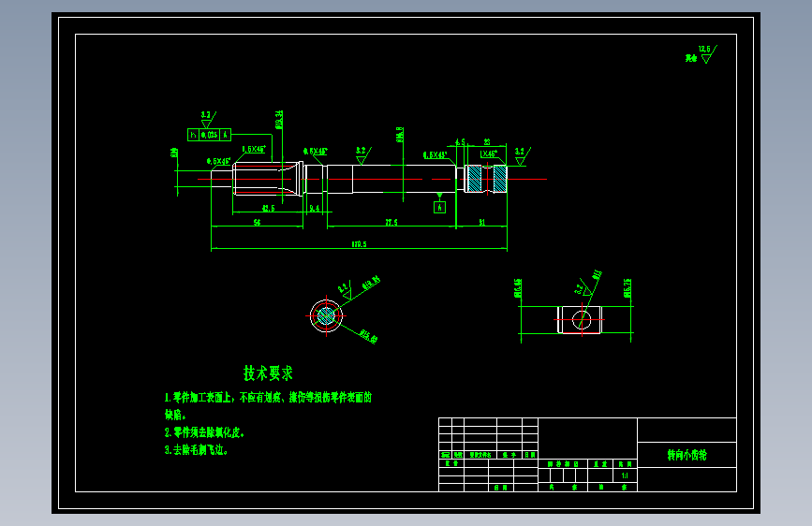Select the 1.5X45° chamfer callout

point(254,149)
